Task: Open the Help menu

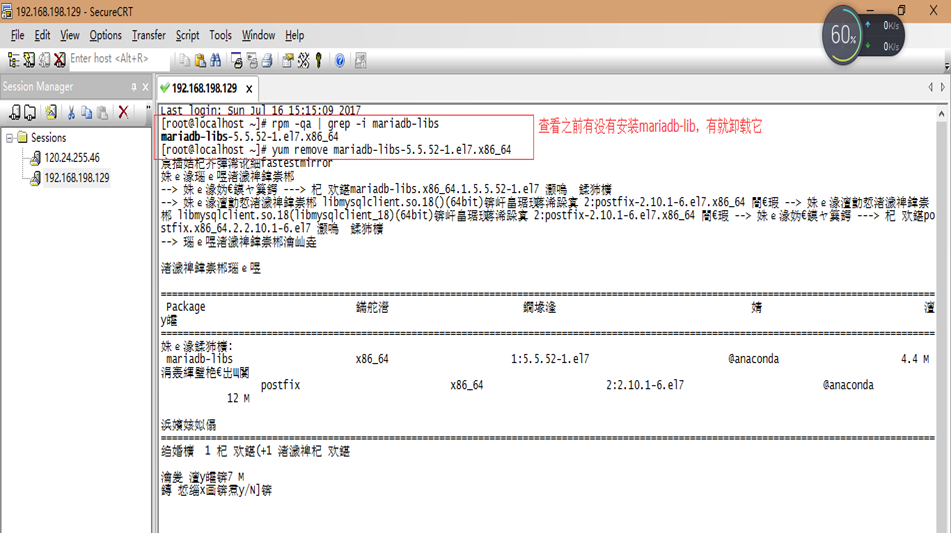Action: [295, 35]
